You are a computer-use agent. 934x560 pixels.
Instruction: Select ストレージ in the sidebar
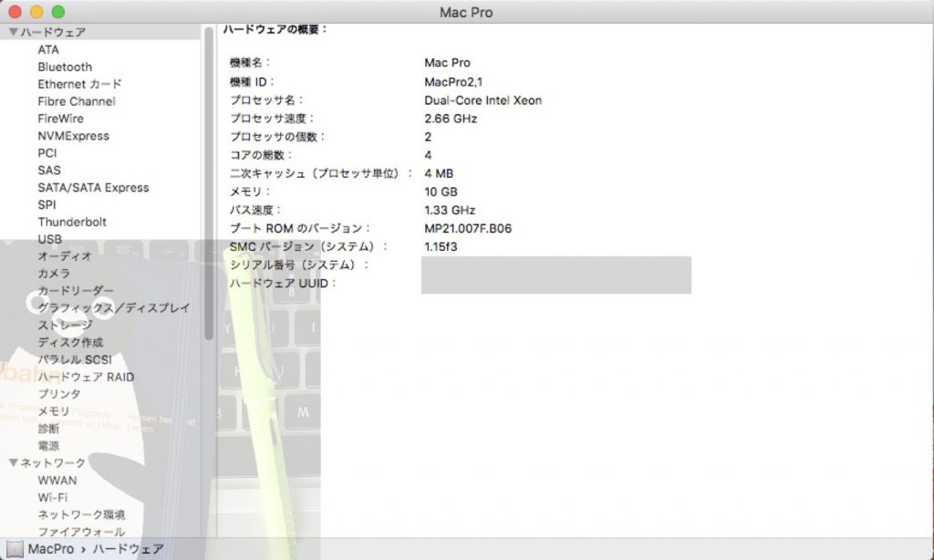tap(65, 326)
